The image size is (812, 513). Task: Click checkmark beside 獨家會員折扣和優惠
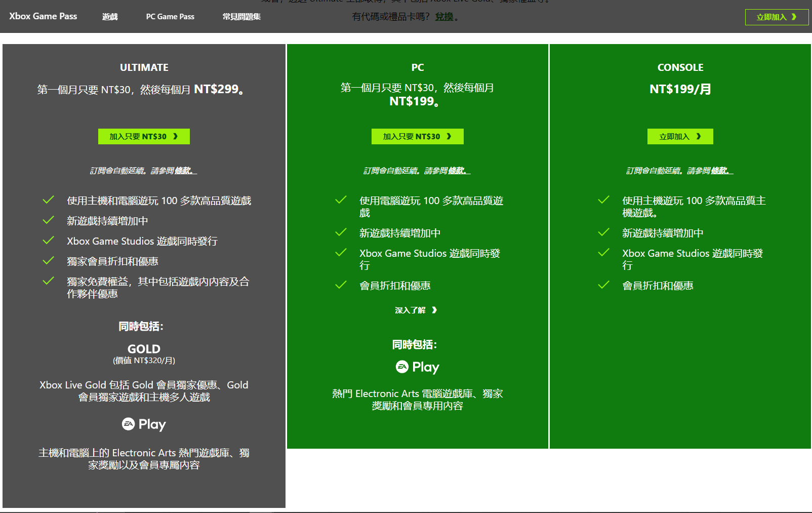coord(48,261)
